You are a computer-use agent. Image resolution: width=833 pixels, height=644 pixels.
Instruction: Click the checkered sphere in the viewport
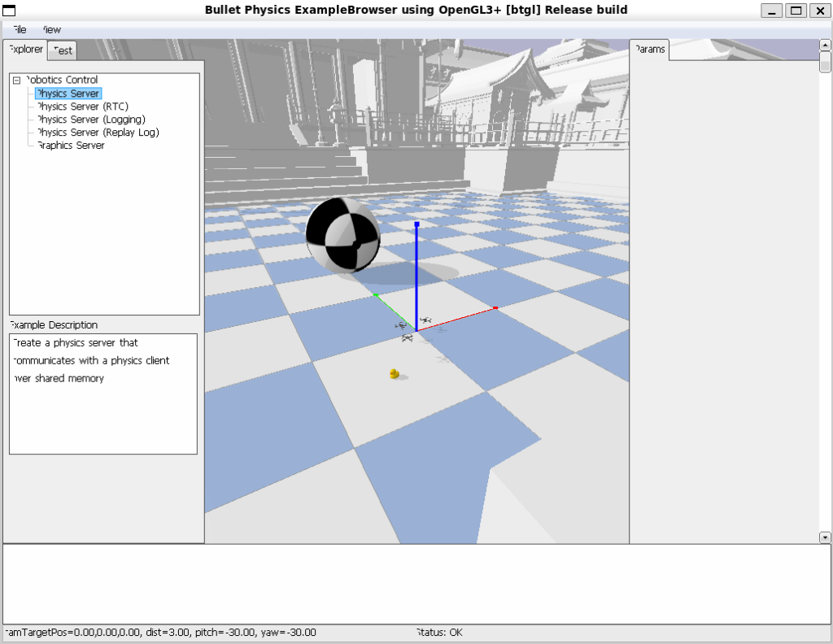click(342, 234)
